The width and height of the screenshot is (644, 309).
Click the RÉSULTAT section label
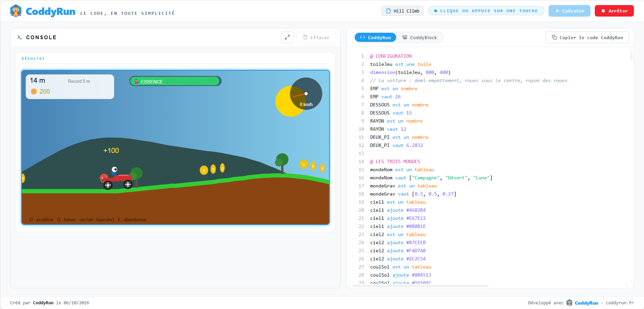[x=33, y=58]
